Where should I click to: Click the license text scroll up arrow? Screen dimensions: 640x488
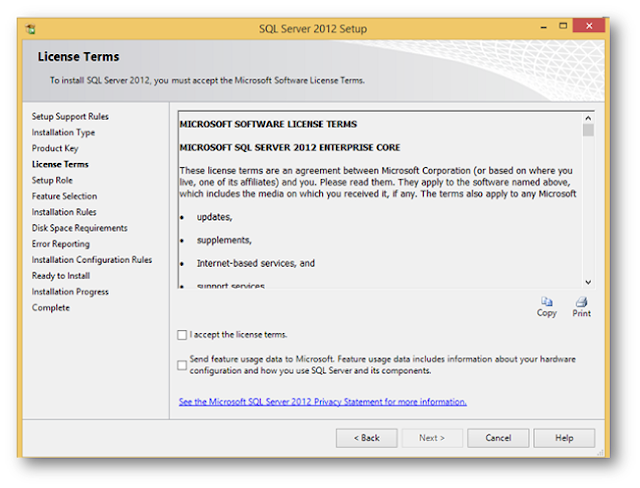coord(588,118)
